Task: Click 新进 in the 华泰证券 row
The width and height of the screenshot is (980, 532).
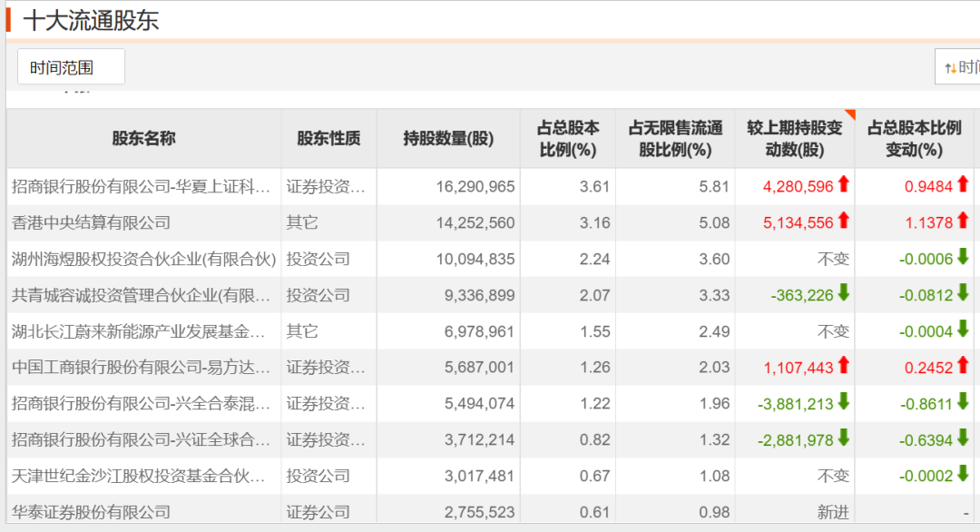Action: 833,512
